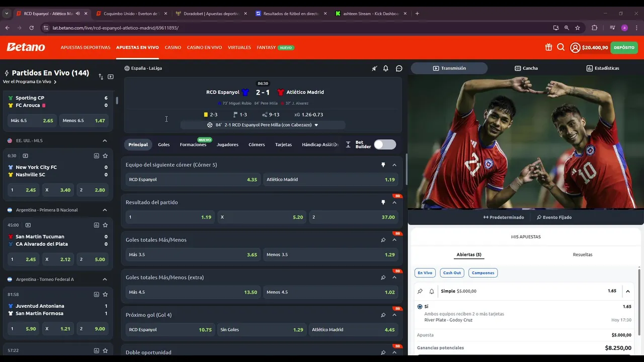Click the bell icon on Simple bet slip
Screen dimensions: 644x362
[432, 291]
